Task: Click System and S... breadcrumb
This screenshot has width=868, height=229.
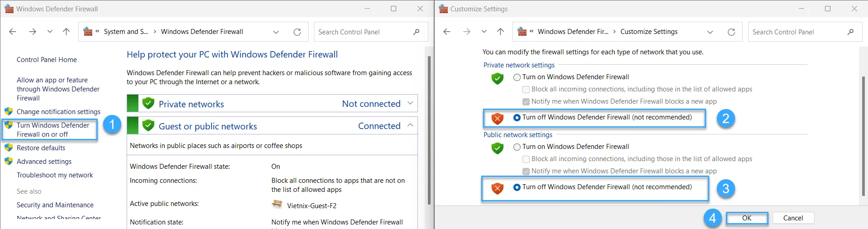Action: click(126, 32)
